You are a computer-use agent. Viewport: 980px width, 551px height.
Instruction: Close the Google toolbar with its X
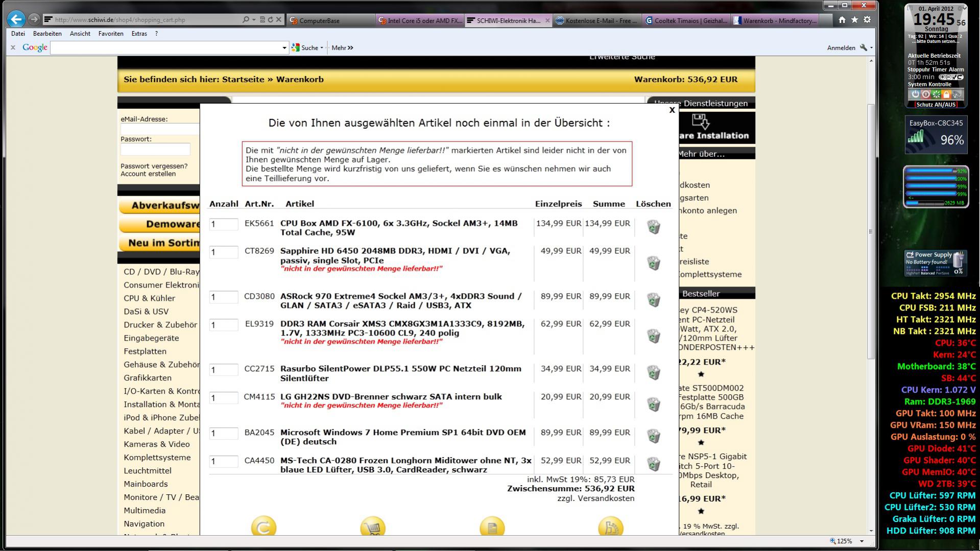point(13,47)
